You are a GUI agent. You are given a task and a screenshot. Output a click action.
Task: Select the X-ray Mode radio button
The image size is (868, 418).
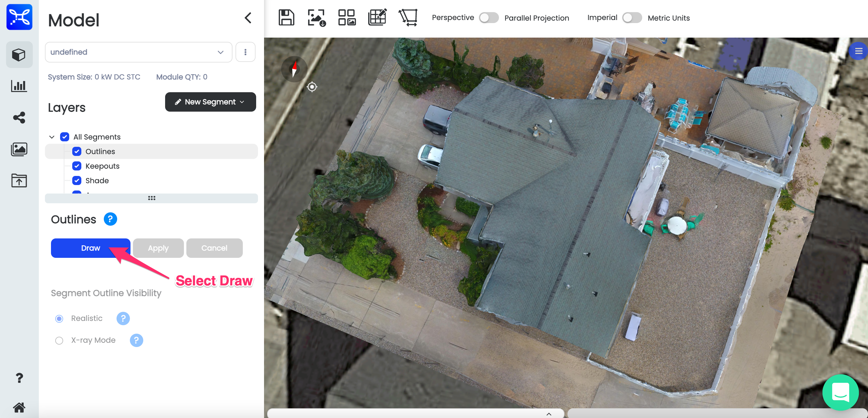tap(59, 340)
